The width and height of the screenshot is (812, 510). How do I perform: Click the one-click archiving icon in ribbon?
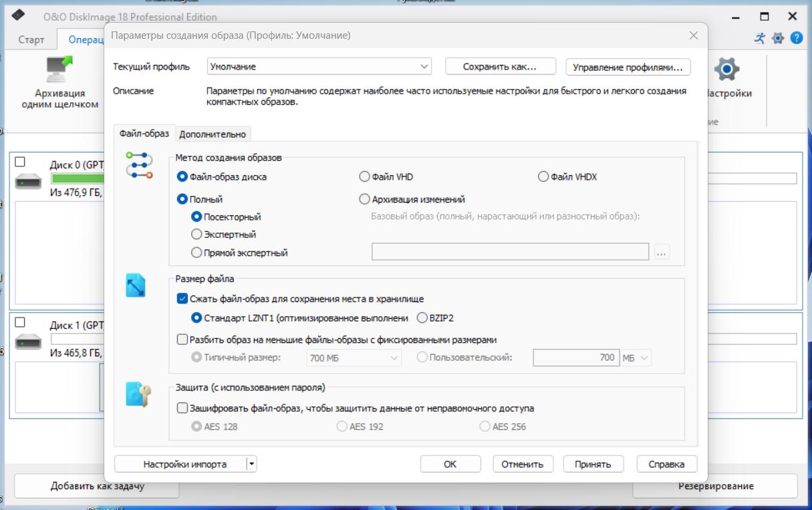click(59, 70)
